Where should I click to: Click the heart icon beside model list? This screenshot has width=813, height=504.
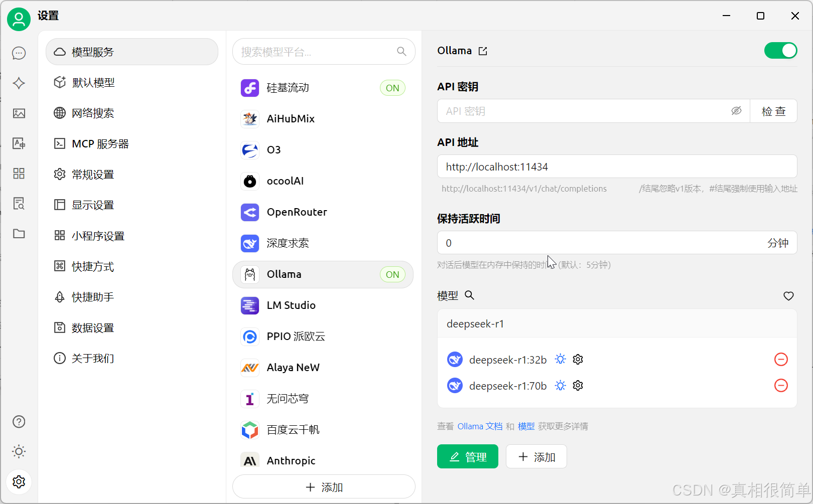[788, 296]
